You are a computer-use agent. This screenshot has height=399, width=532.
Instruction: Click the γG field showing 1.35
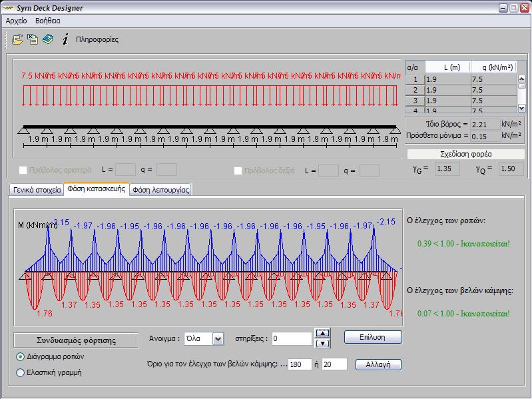447,169
